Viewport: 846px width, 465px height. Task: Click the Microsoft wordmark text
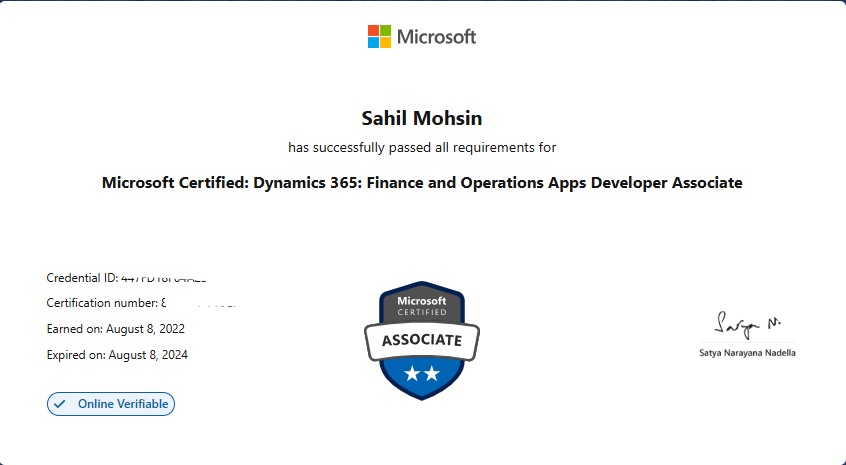[x=436, y=37]
